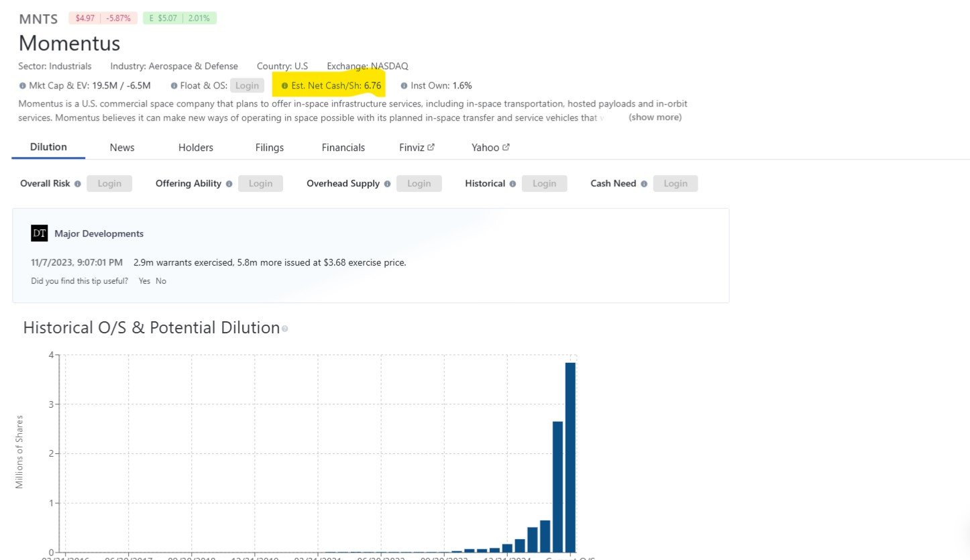The height and width of the screenshot is (560, 970).
Task: Click Login button next to Float & OS
Action: click(247, 86)
